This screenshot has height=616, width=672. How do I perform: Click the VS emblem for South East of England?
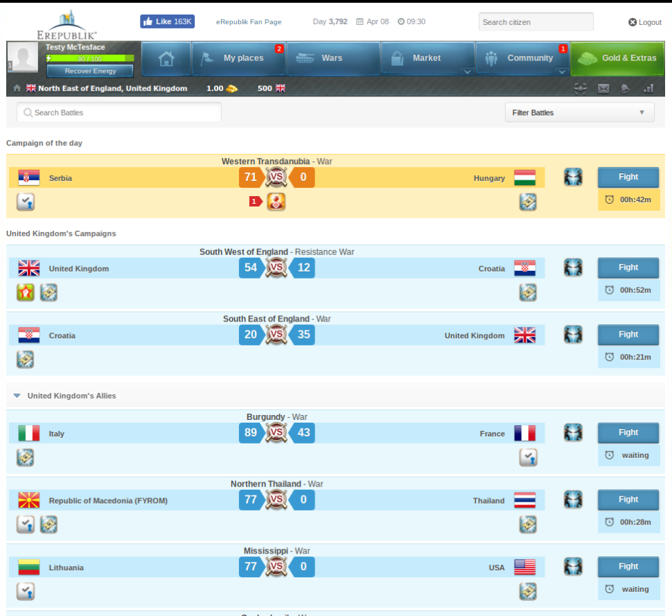[x=276, y=335]
